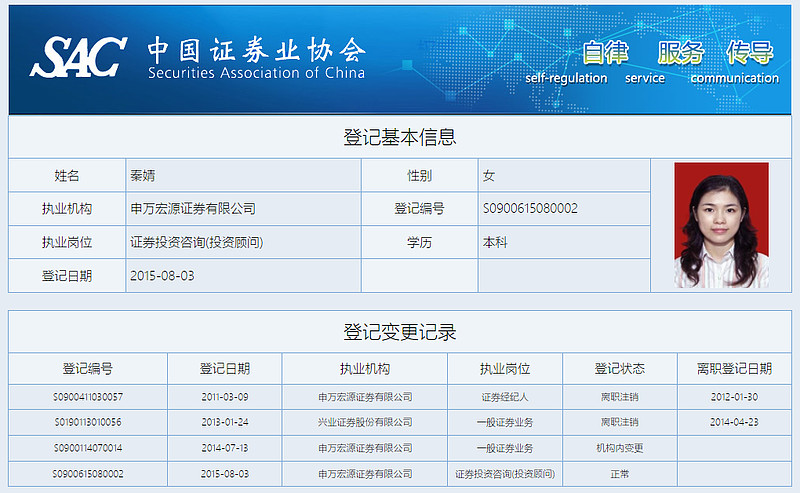Click the 登记编号 column header in records table
The image size is (800, 493).
88,368
